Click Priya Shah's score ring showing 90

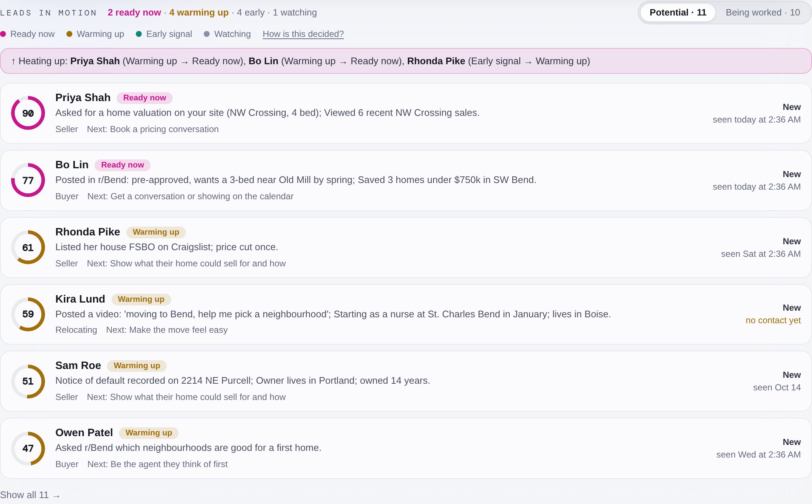28,113
